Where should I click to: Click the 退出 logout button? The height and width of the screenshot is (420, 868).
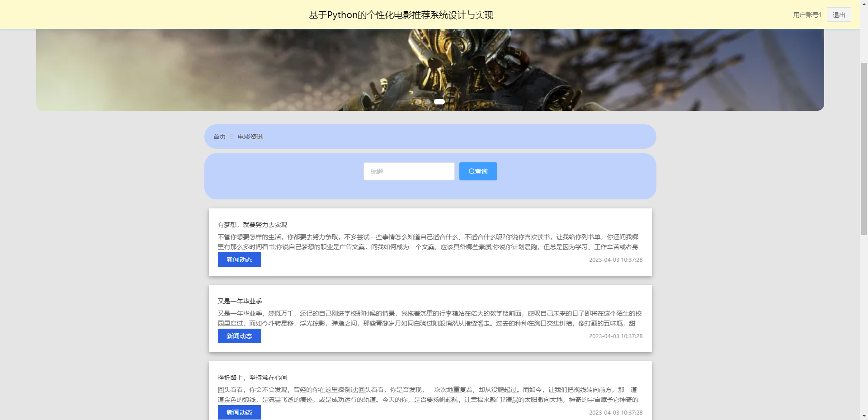[839, 14]
